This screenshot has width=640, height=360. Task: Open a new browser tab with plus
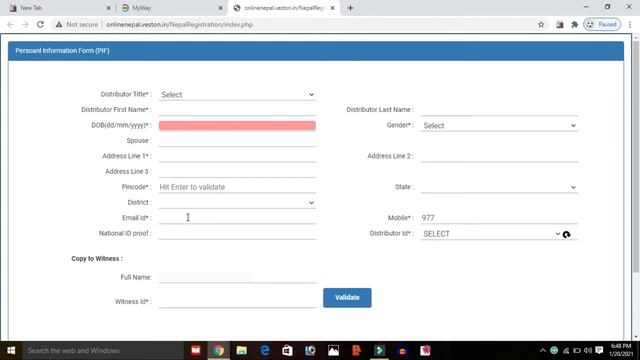[x=350, y=8]
